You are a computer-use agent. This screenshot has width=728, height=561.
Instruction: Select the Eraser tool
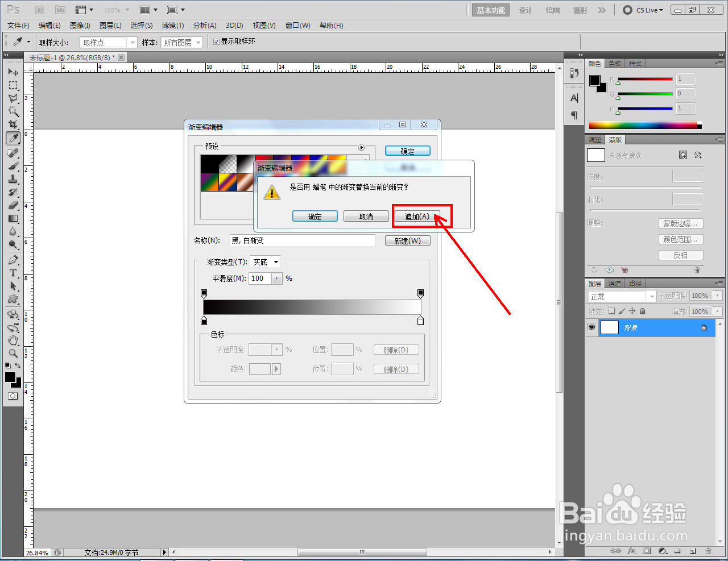(13, 205)
